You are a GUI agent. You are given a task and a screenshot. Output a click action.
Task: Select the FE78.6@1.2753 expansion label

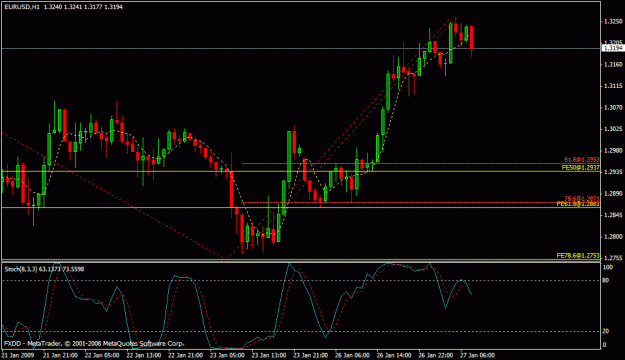point(578,256)
